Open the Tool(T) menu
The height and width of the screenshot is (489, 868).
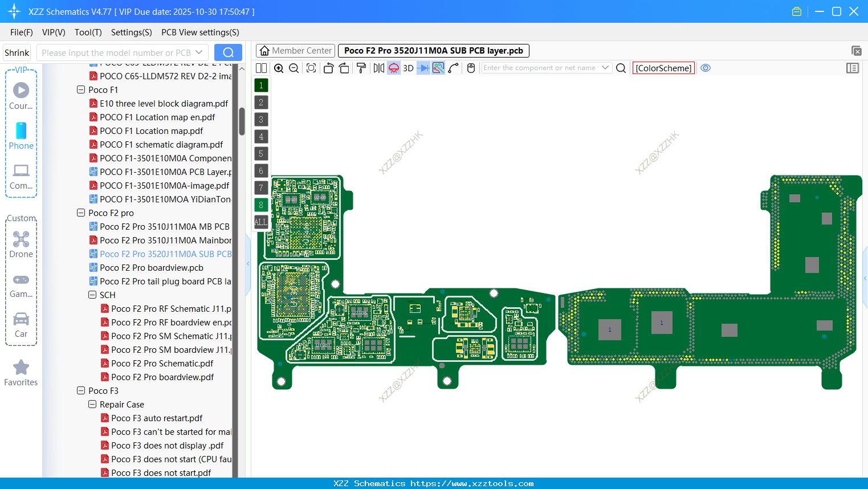click(x=88, y=32)
